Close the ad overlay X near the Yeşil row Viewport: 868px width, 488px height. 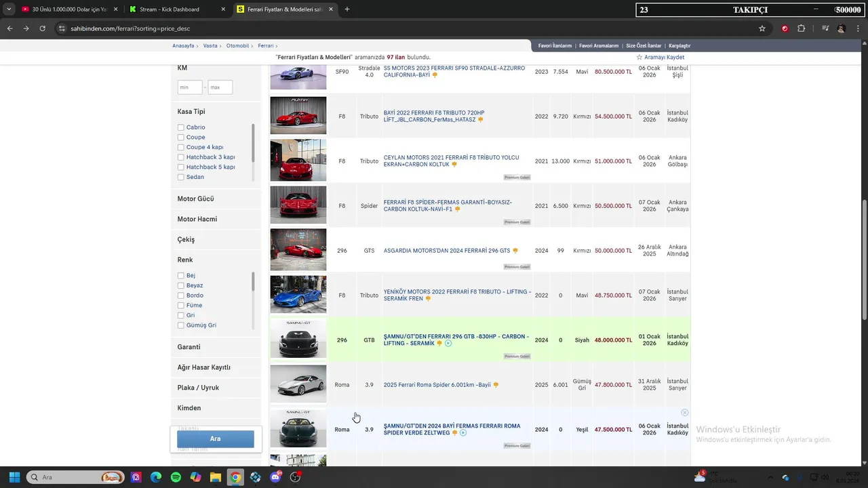point(685,413)
